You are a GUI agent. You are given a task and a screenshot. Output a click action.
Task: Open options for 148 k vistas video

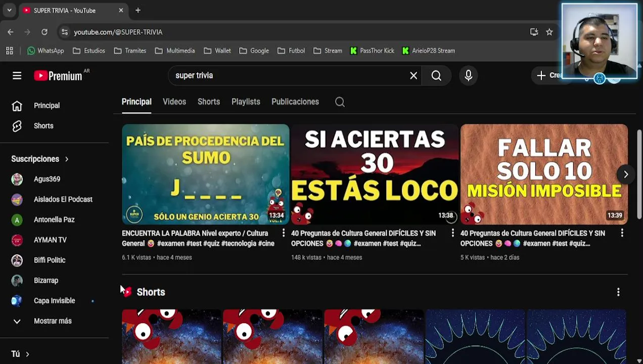452,233
